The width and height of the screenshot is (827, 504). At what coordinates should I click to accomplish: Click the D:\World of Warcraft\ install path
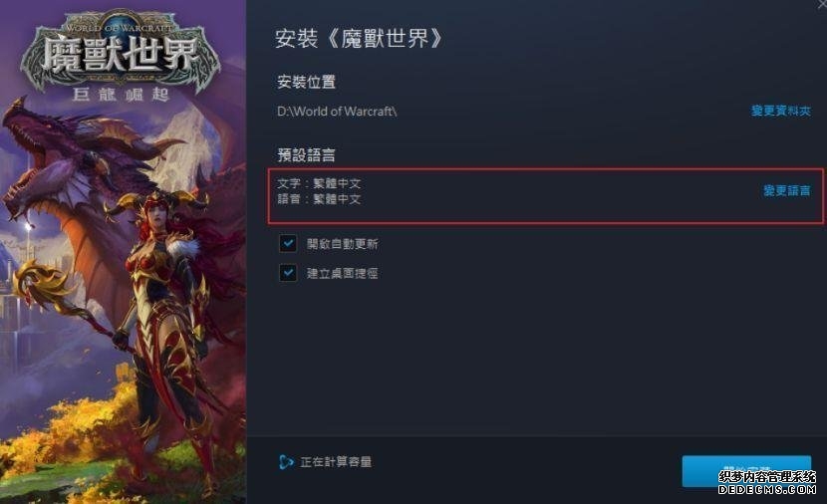click(337, 112)
